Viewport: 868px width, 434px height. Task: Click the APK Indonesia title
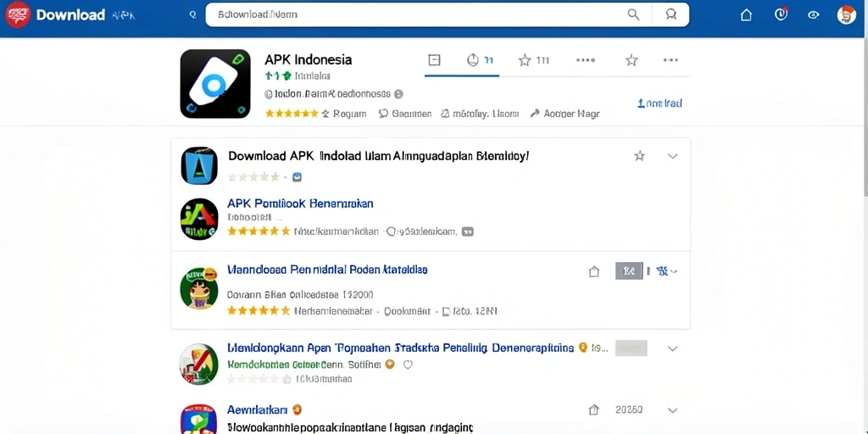pos(309,59)
